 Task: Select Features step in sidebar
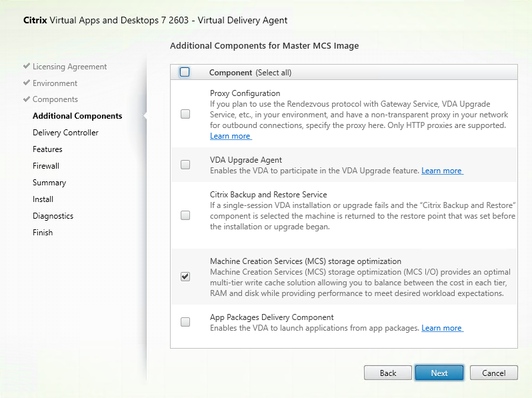tap(47, 149)
